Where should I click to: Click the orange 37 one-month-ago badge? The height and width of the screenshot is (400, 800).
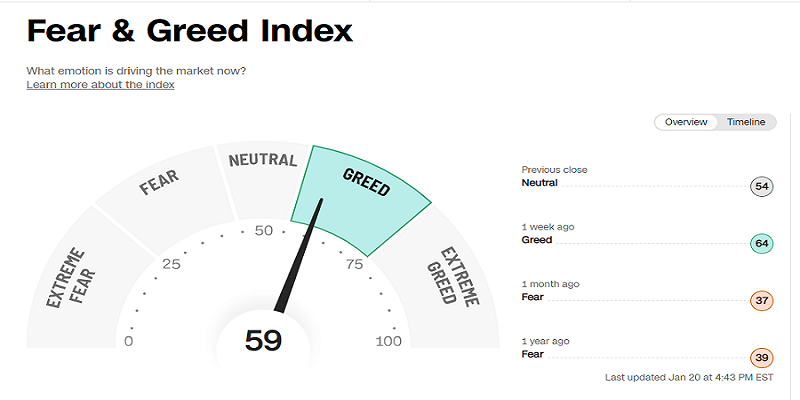(762, 301)
